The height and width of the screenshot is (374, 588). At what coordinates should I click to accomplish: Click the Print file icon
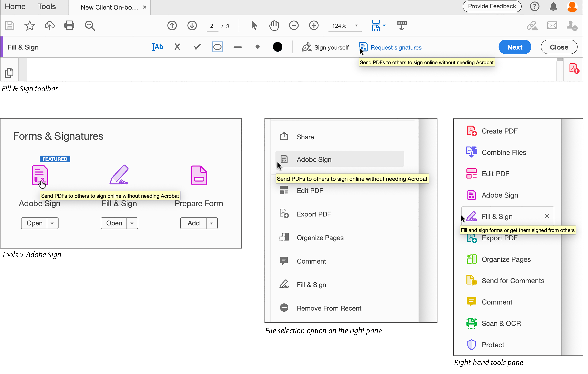click(x=69, y=25)
